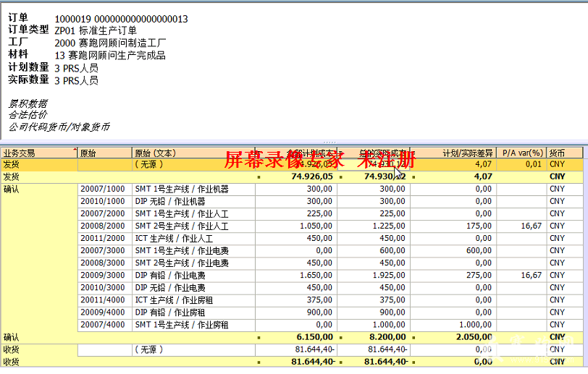Click 0,01 percent variance in 发货 row

pyautogui.click(x=533, y=164)
